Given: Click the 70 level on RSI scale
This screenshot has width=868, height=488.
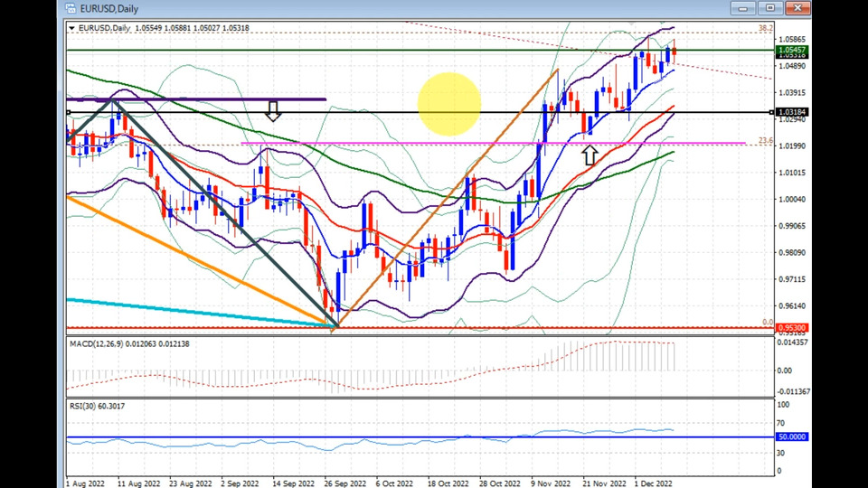Looking at the screenshot, I should pos(781,423).
